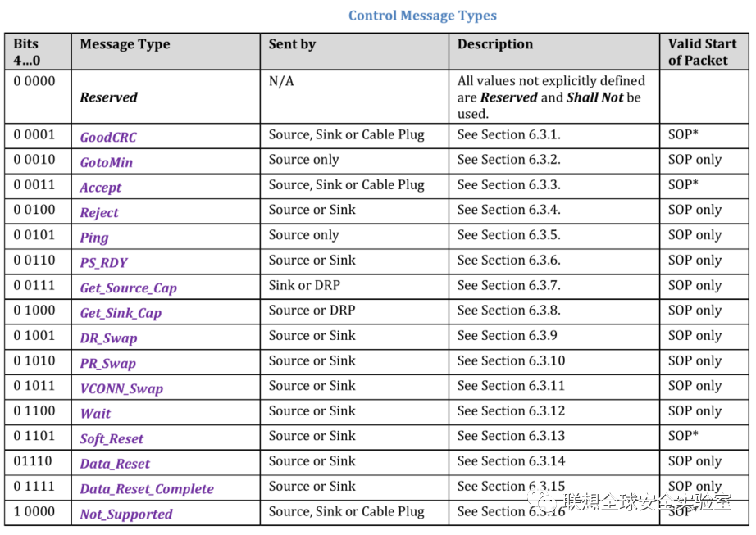Open the Soft_Reset message link

coord(112,439)
